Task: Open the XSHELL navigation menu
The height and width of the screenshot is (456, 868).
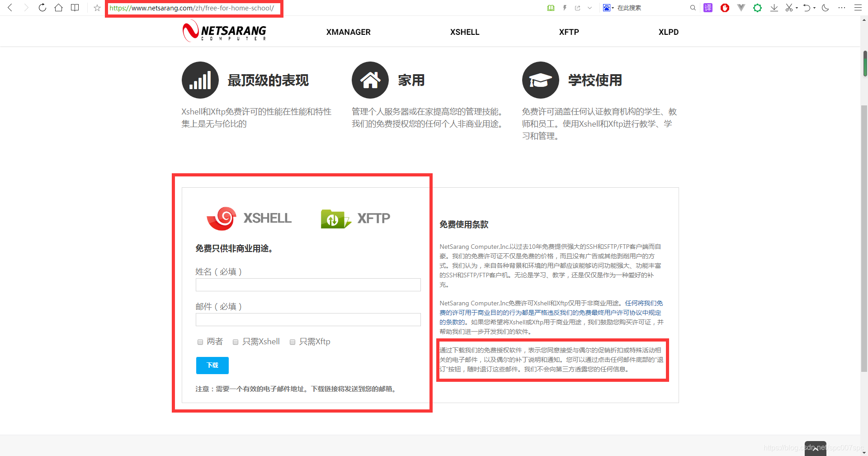Action: point(464,32)
